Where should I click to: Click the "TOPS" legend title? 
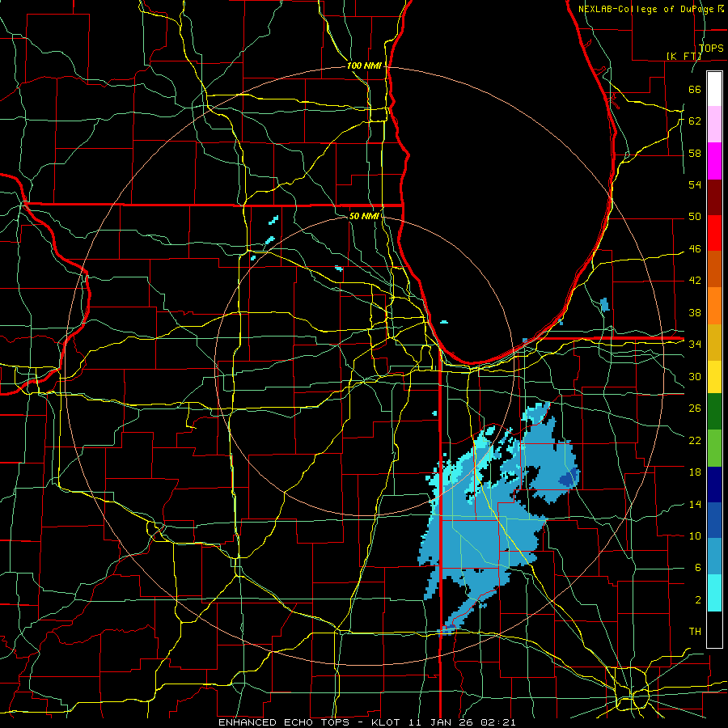pyautogui.click(x=711, y=48)
